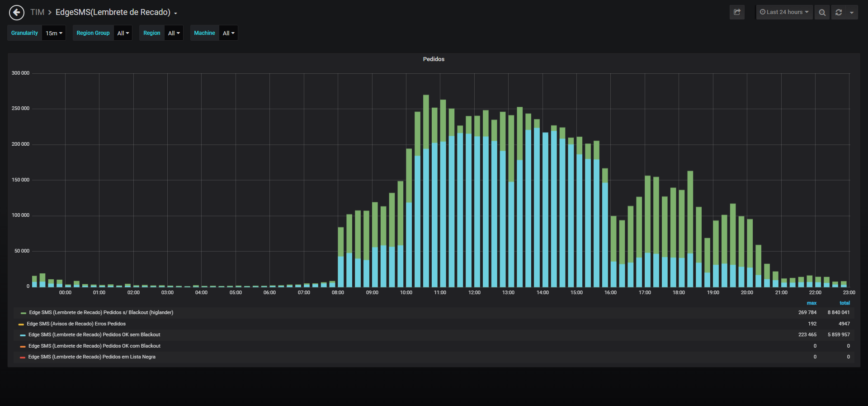Open the EdgeSMS dashboard title menu
Screen dimensions: 868x406
click(116, 12)
